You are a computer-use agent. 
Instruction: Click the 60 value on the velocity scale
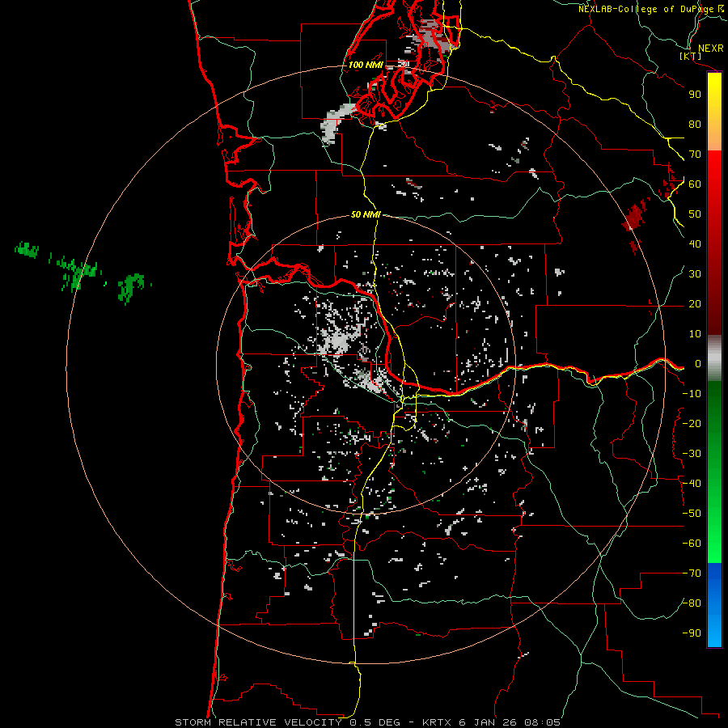coord(695,184)
